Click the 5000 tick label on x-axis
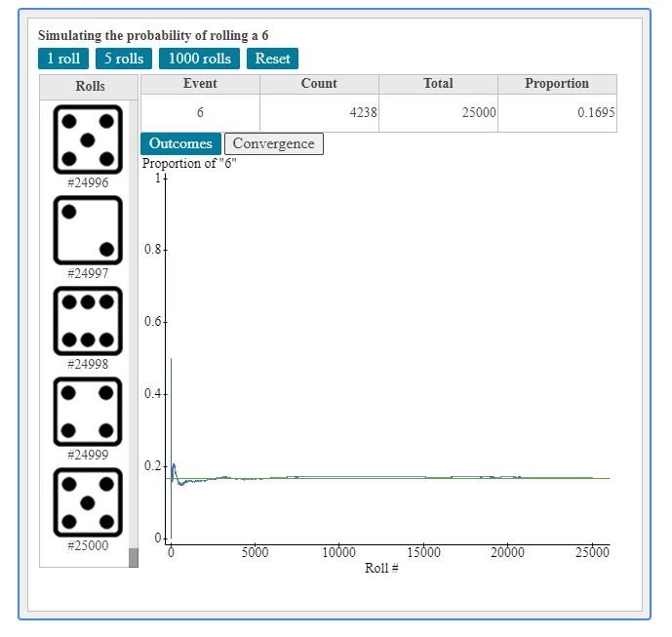 pyautogui.click(x=255, y=552)
